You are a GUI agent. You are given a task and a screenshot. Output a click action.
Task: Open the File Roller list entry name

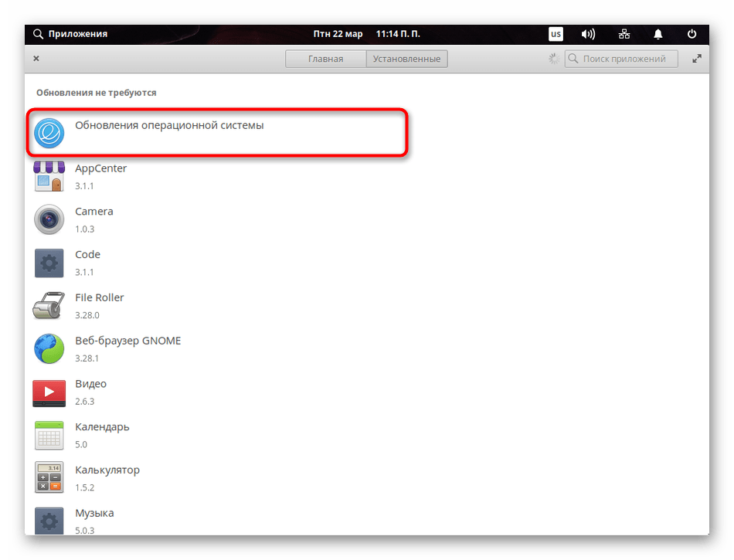pyautogui.click(x=99, y=297)
